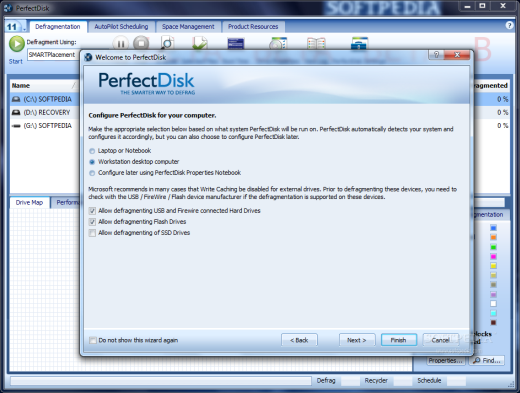Click the Next button in wizard

(357, 340)
